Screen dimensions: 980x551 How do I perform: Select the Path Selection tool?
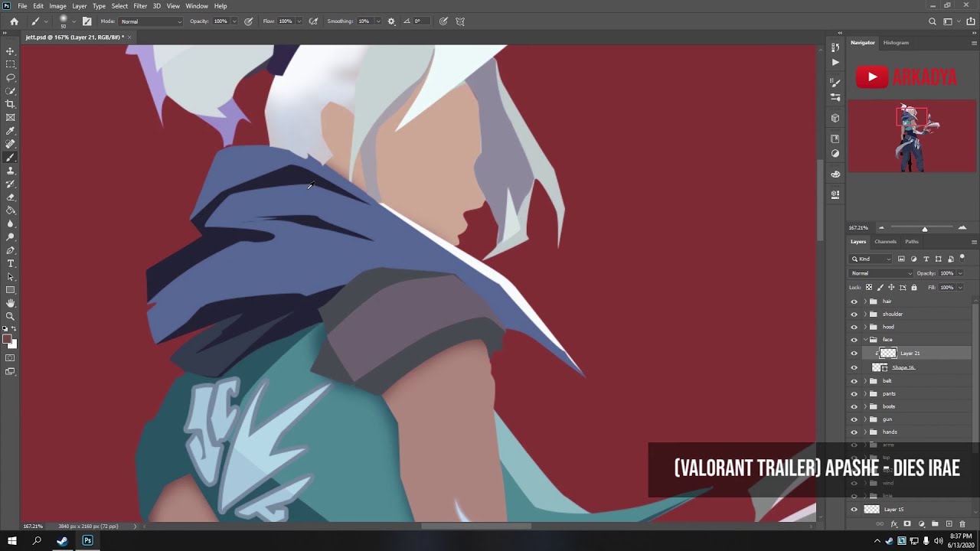11,277
